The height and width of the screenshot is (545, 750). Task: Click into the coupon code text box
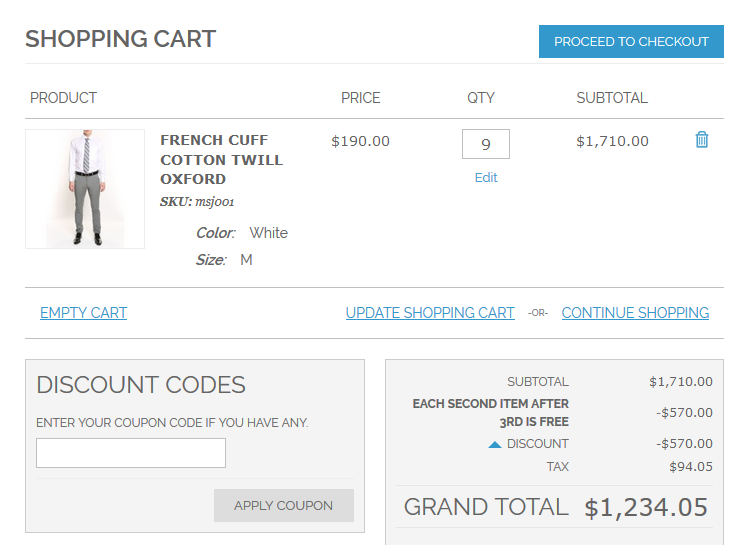tap(131, 453)
